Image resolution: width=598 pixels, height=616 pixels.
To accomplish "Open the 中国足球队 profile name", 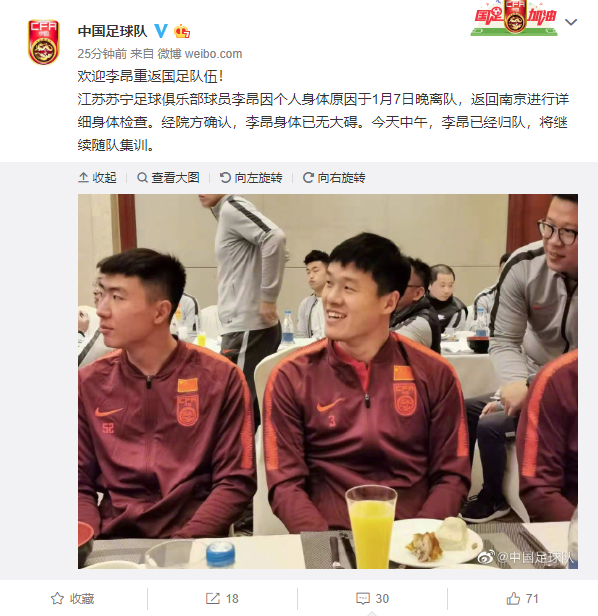I will click(x=112, y=31).
